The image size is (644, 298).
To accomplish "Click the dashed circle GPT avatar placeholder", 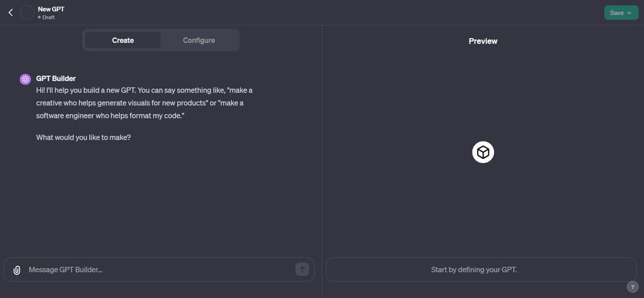I will point(27,13).
